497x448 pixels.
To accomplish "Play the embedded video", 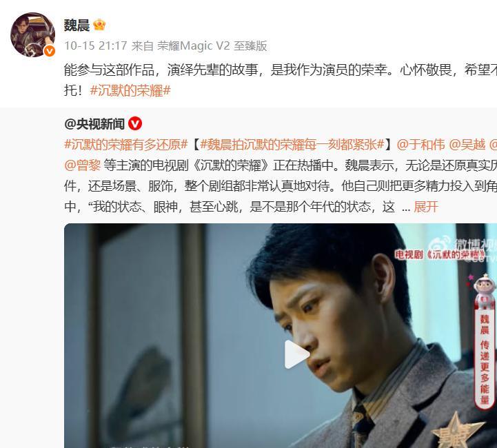I will point(297,354).
